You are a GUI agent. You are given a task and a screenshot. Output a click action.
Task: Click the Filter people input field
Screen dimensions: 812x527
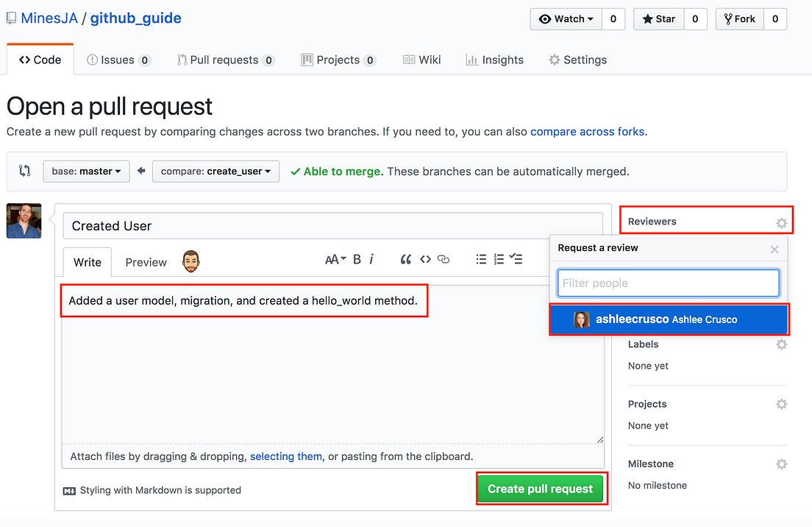tap(668, 283)
